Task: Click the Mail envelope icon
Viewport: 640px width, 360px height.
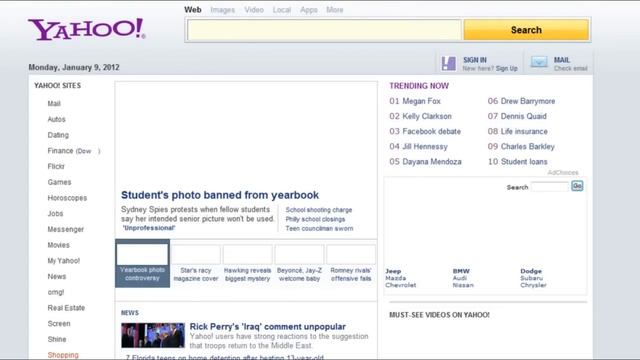Action: click(539, 62)
